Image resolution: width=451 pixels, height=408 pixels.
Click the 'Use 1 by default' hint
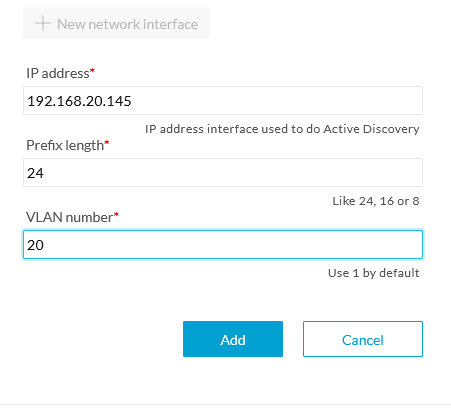(x=373, y=273)
